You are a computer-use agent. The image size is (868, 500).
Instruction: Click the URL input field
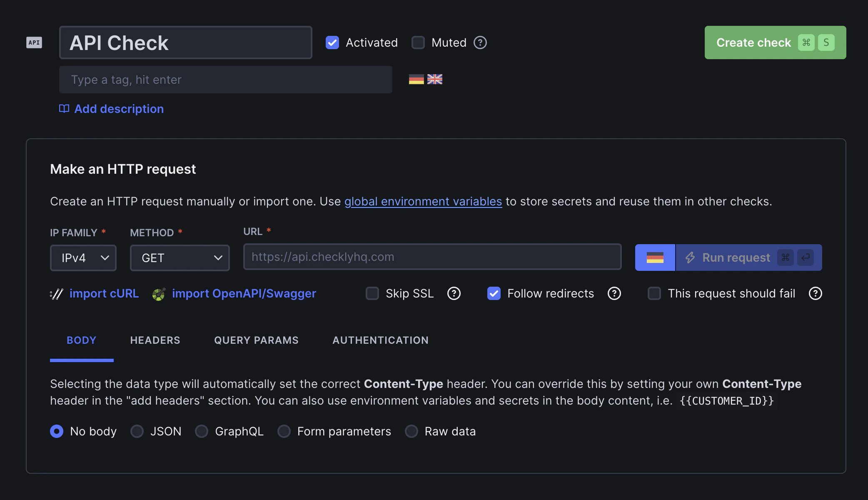pos(432,257)
